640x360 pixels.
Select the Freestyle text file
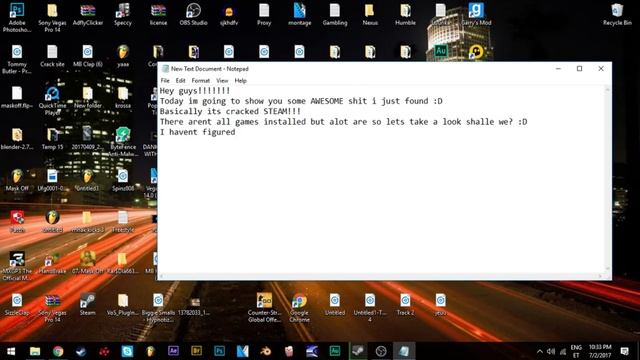point(123,222)
